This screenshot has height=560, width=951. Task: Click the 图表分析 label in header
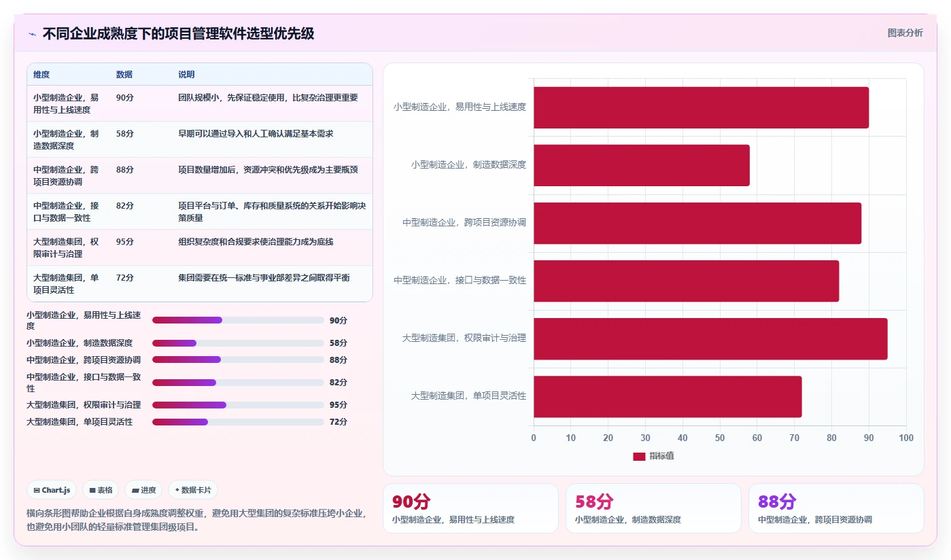(x=905, y=33)
